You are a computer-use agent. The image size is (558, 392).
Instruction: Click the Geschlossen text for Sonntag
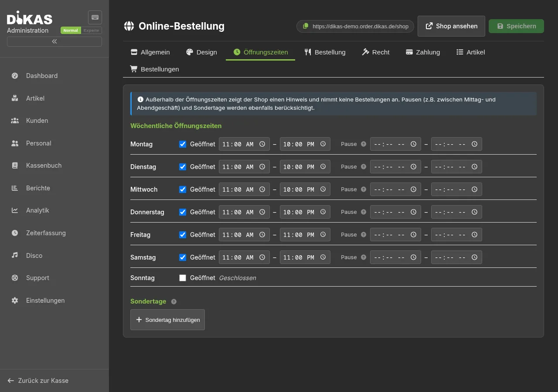click(237, 278)
